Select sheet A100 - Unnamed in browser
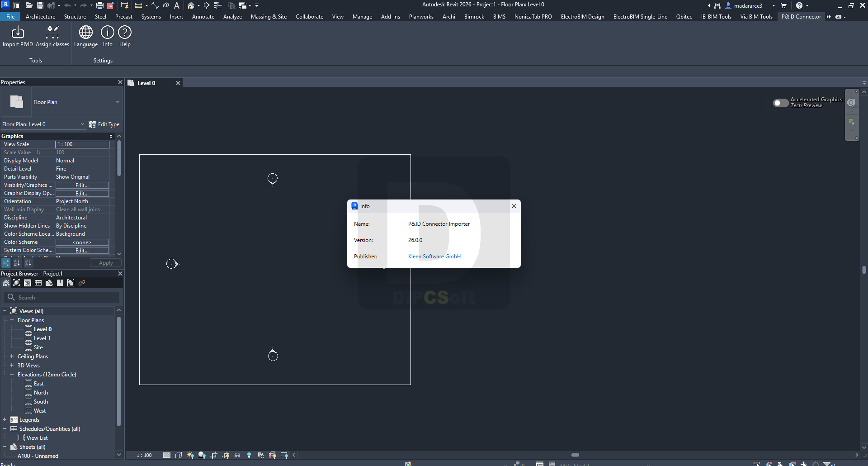Viewport: 868px width, 466px height. tap(38, 456)
